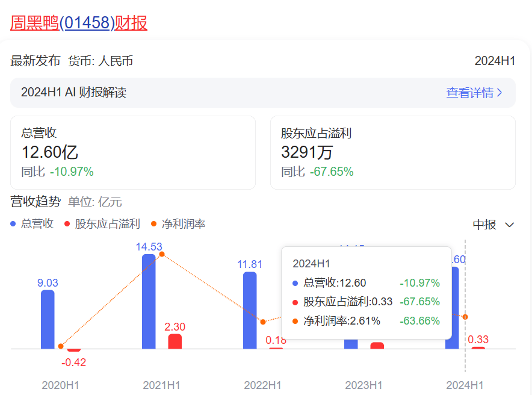Toggle 净利润率 legend series
The image size is (532, 395).
point(184,224)
